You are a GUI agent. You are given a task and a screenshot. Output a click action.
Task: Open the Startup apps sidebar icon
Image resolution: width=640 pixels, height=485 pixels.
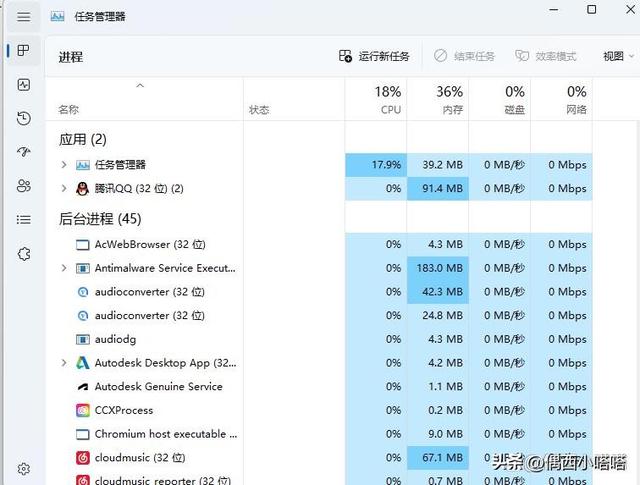click(x=24, y=152)
